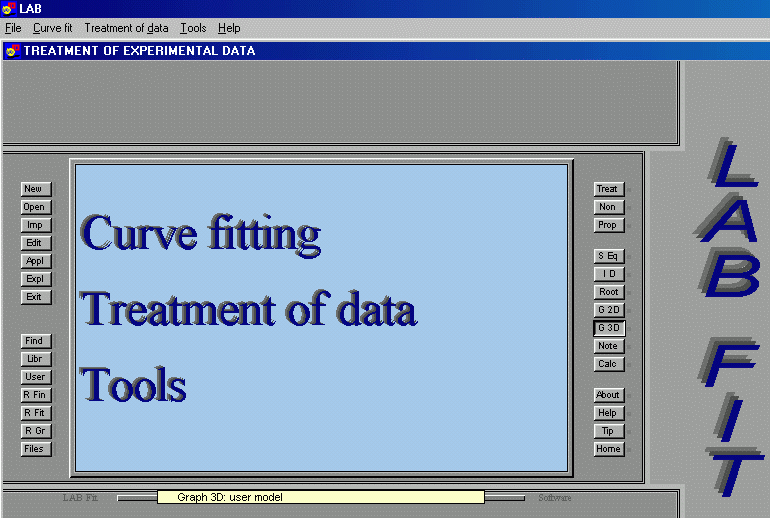This screenshot has height=518, width=770.
Task: Click the Home button
Action: (609, 449)
